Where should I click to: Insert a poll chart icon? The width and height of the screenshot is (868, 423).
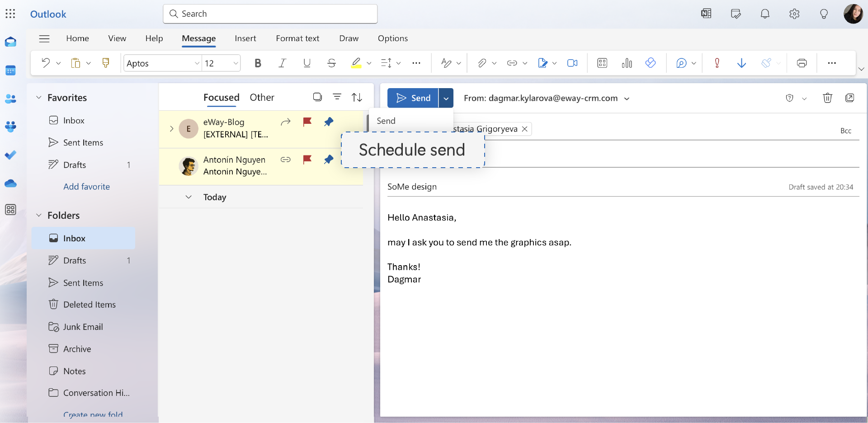point(627,63)
